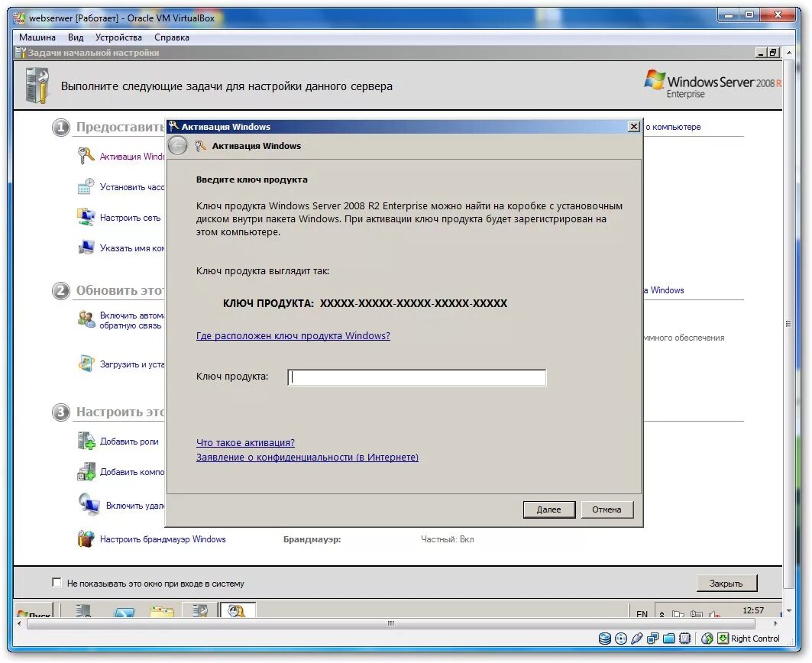Viewport: 812px width, 663px height.
Task: Click the Right Control host key label
Action: [x=755, y=639]
